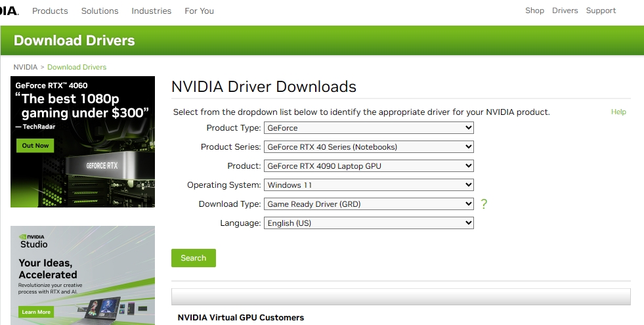
Task: Open the Support link
Action: [601, 11]
